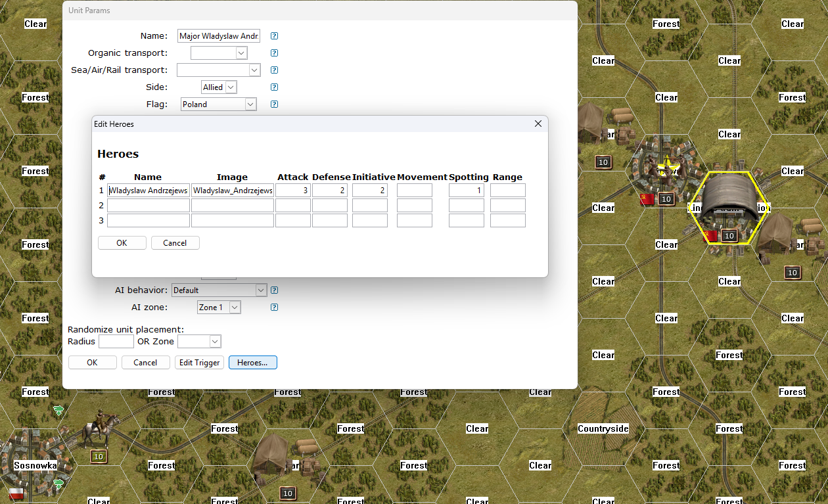828x504 pixels.
Task: Click hero 1 Range field
Action: [x=508, y=191]
